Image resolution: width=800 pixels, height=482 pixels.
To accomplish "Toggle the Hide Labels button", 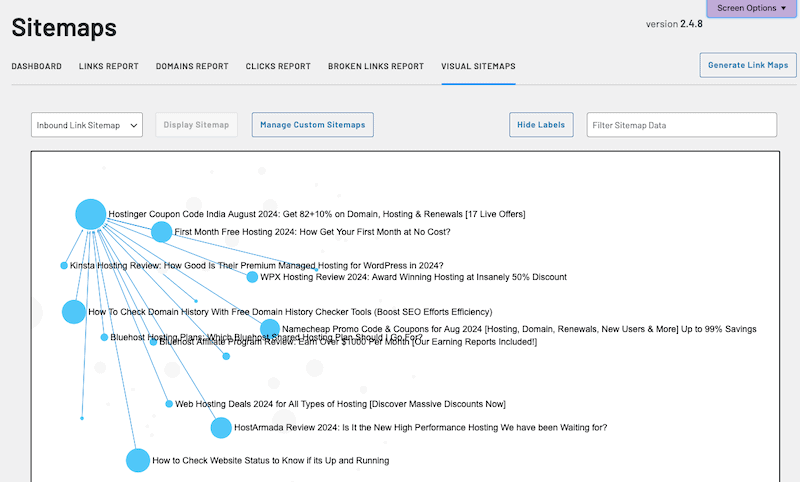I will (541, 125).
